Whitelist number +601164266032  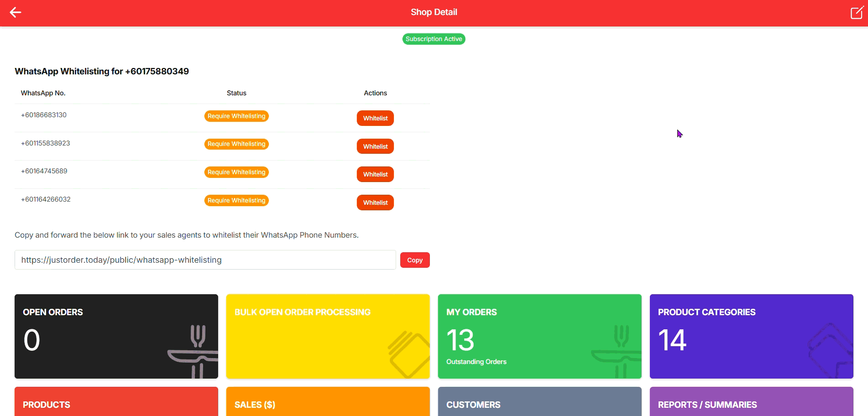375,203
